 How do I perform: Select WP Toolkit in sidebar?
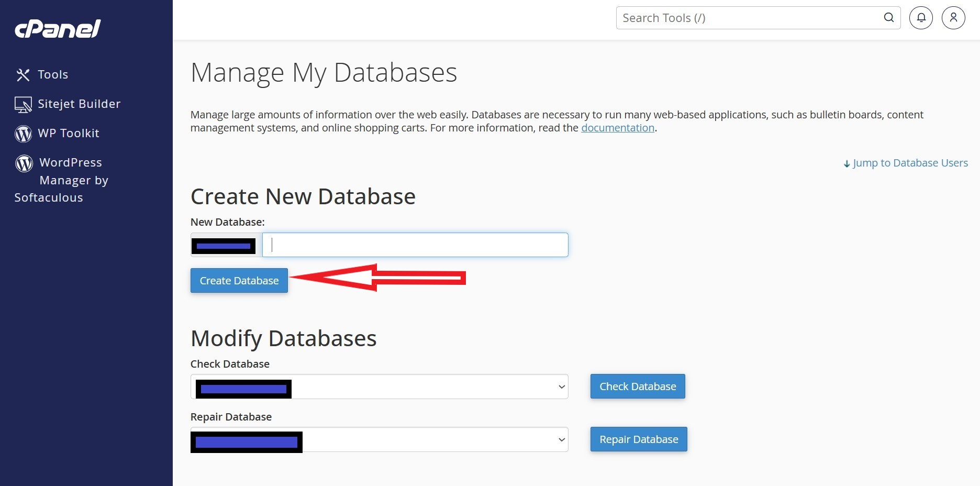coord(69,134)
